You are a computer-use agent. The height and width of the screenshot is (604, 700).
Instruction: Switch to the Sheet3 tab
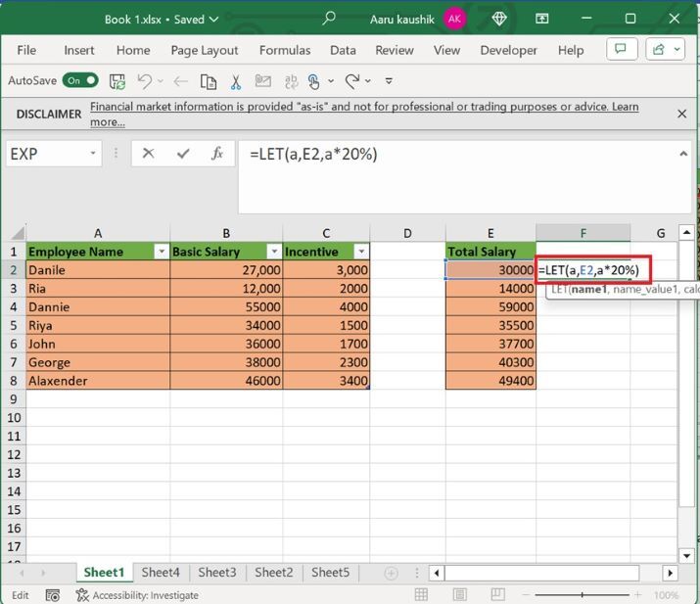tap(217, 573)
